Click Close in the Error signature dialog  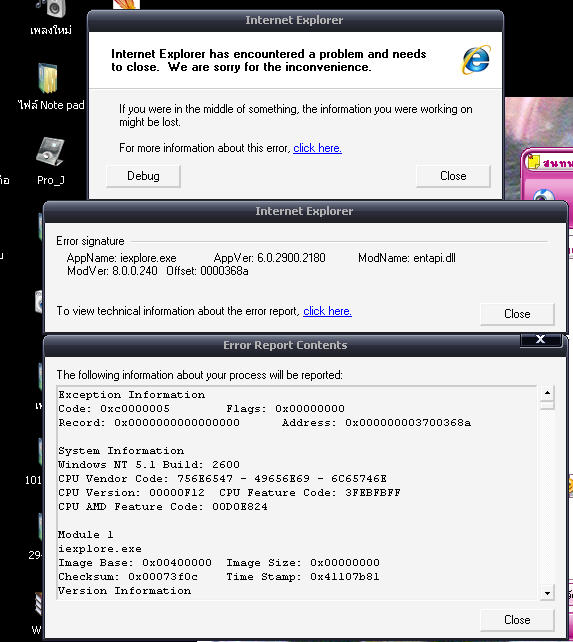pyautogui.click(x=517, y=314)
